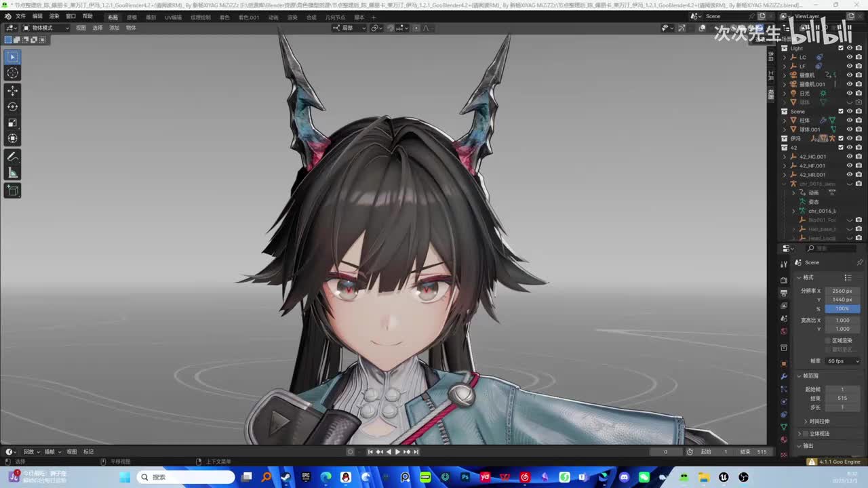Viewport: 868px width, 488px height.
Task: Open the View Layer properties tab
Action: point(784,306)
